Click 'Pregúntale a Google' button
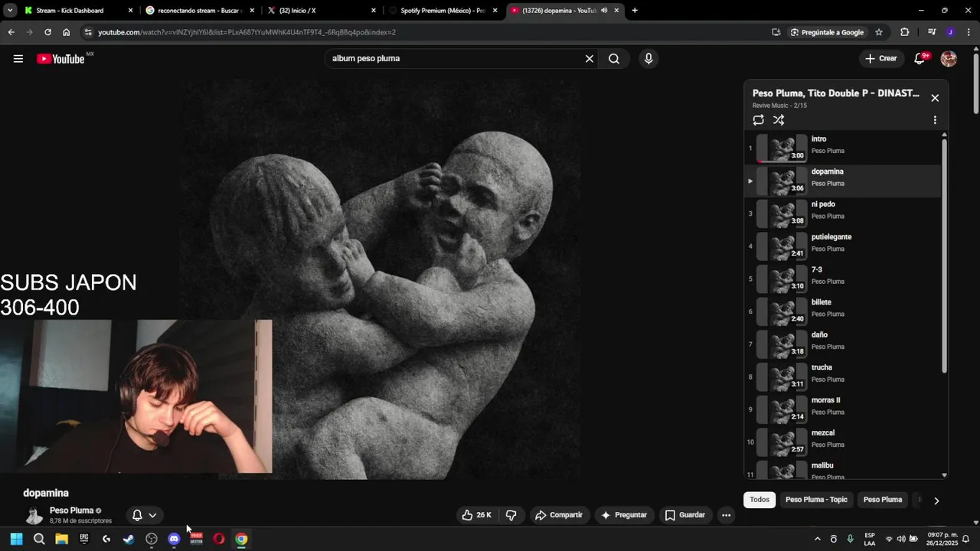Viewport: 980px width, 551px height. tap(827, 32)
